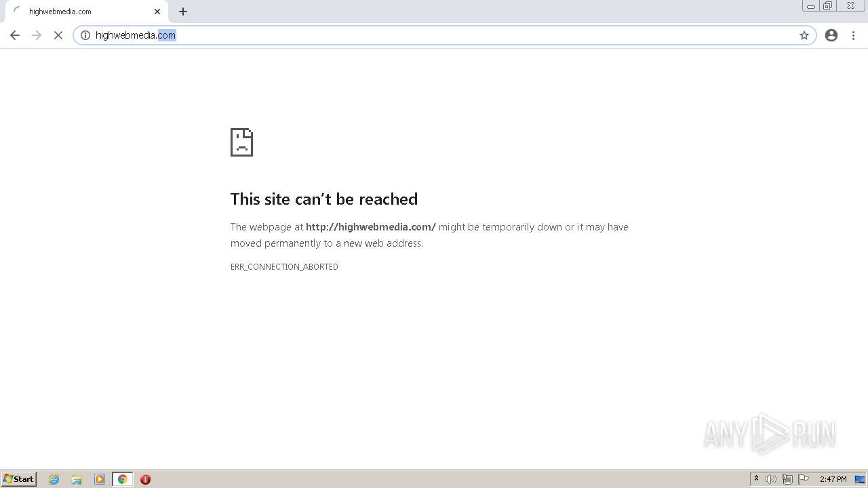Click the 'This site can't be reached' heading
868x488 pixels.
(324, 199)
